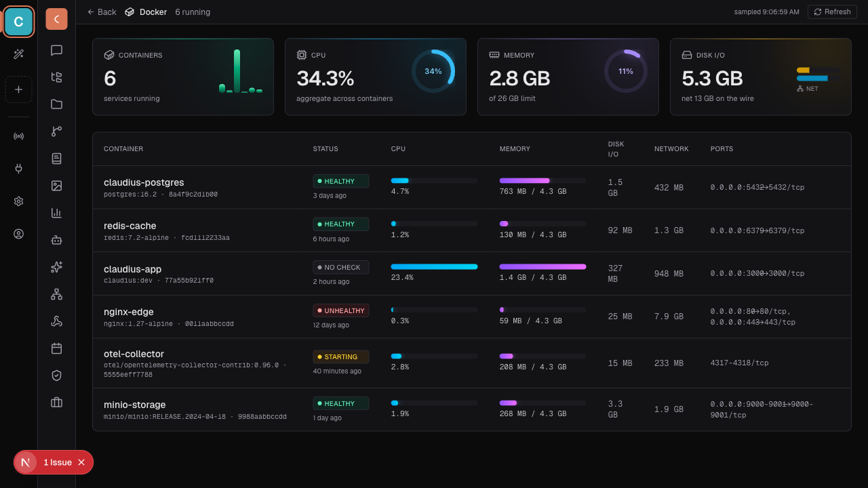Click HEALTHY badge for minio-storage

(x=341, y=403)
